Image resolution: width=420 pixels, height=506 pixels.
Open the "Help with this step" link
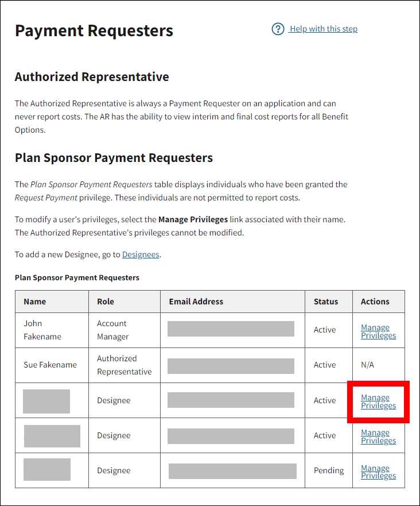324,29
